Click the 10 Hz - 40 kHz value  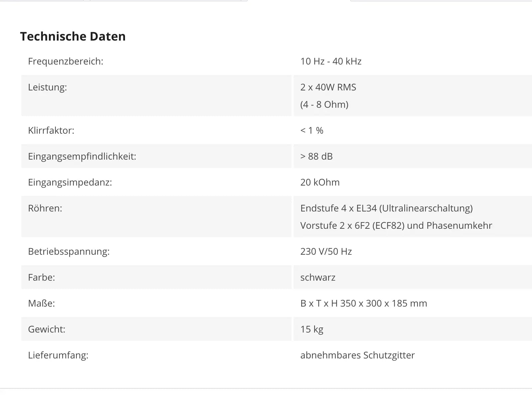pyautogui.click(x=331, y=62)
